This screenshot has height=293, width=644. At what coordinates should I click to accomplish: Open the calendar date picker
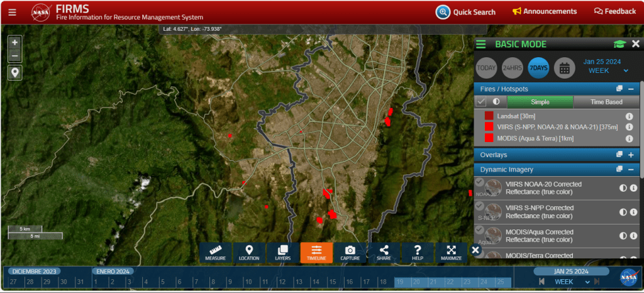(x=564, y=68)
